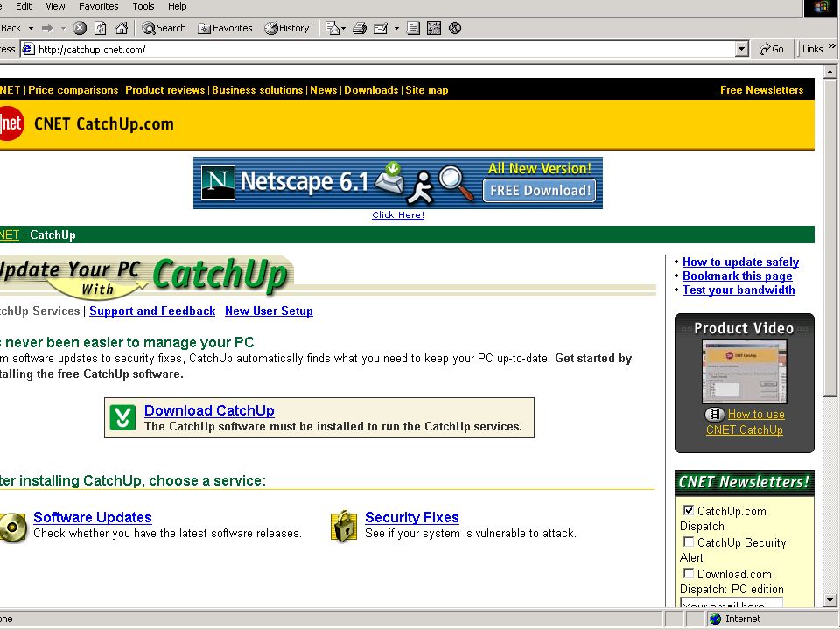Open the Download CatchUp link

click(x=209, y=410)
